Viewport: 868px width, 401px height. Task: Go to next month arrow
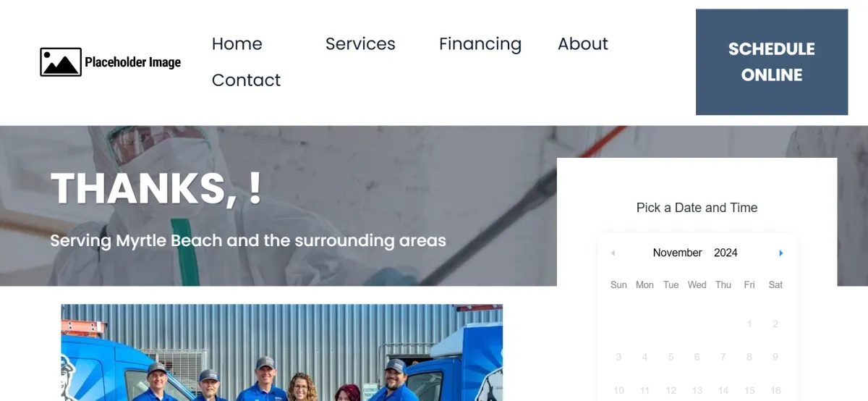click(781, 253)
